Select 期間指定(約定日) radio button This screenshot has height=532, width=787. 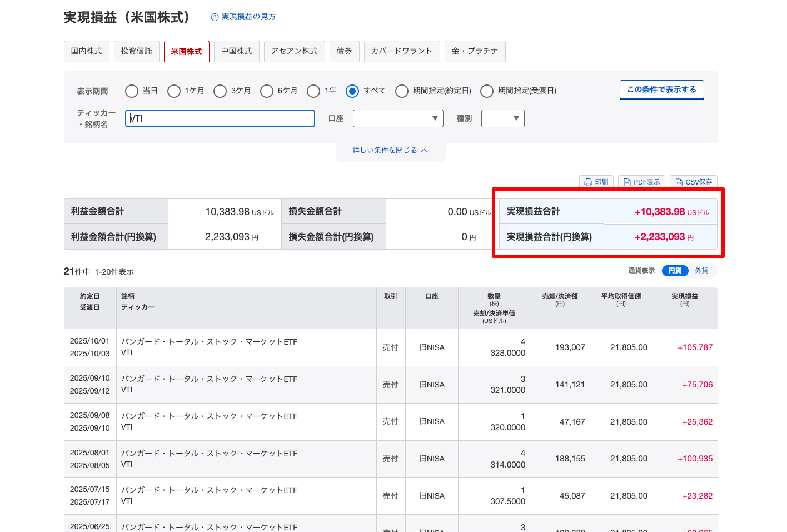(x=402, y=91)
